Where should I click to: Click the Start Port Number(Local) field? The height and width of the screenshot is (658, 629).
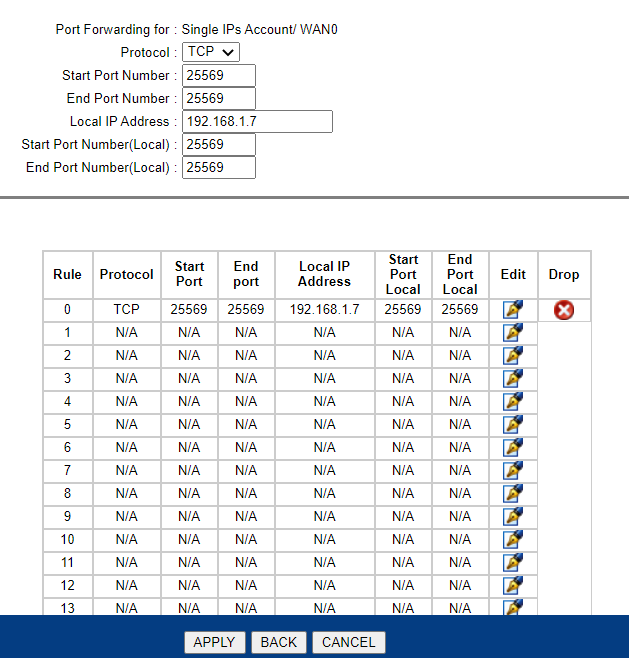[x=219, y=145]
